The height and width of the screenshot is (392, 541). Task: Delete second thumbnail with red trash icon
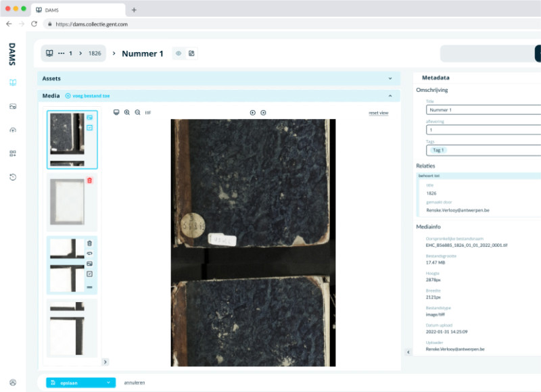(x=90, y=180)
